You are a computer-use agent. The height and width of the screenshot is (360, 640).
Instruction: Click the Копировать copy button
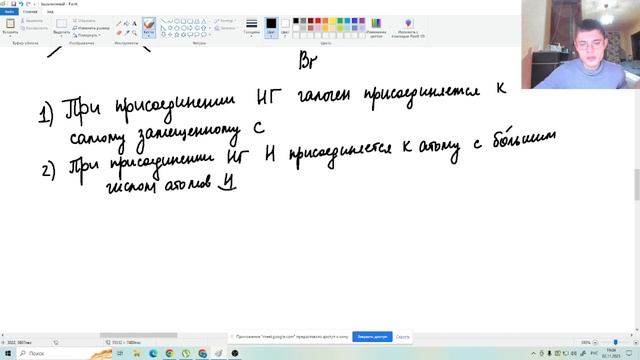tap(34, 28)
